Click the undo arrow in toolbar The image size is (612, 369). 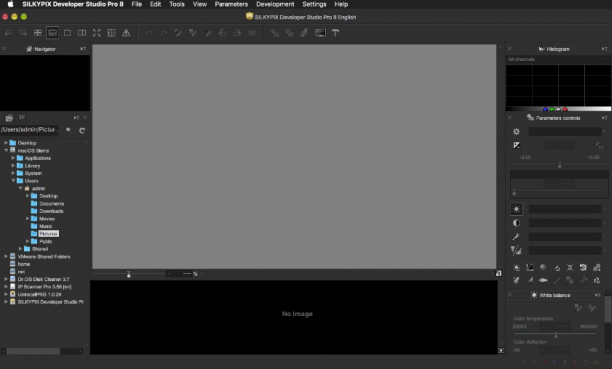(x=149, y=33)
